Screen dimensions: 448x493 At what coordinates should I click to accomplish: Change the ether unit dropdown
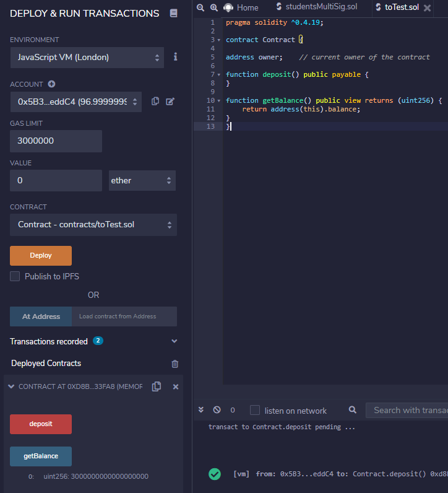pos(142,180)
